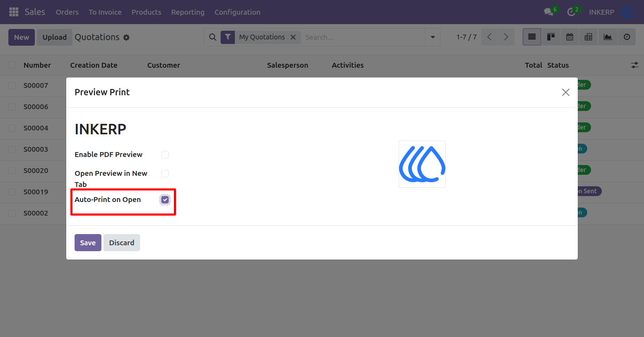
Task: Click the INKERP droplet logo image
Action: [x=422, y=164]
